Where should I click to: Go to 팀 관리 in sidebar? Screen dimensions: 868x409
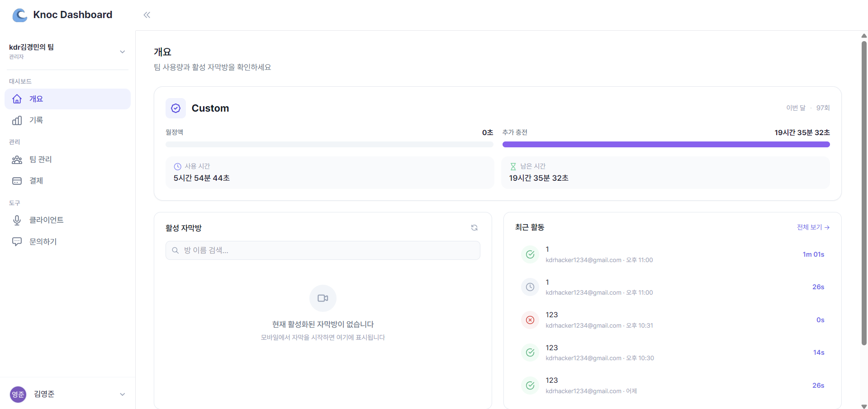click(x=40, y=160)
